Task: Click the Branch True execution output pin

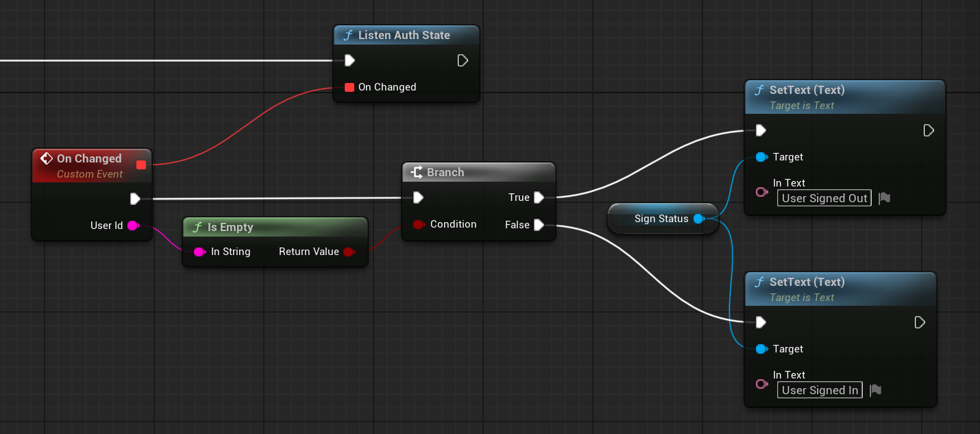Action: 539,197
